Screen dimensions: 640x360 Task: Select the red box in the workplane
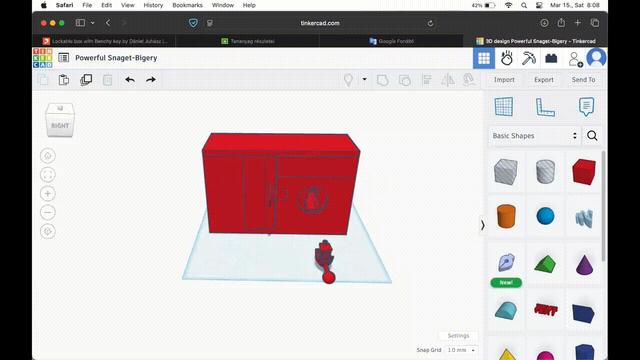(x=281, y=184)
